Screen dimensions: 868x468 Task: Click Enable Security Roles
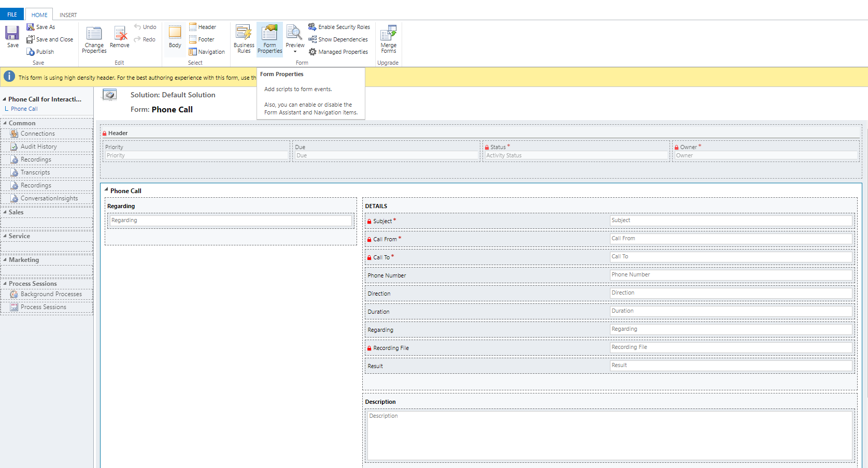coord(339,27)
